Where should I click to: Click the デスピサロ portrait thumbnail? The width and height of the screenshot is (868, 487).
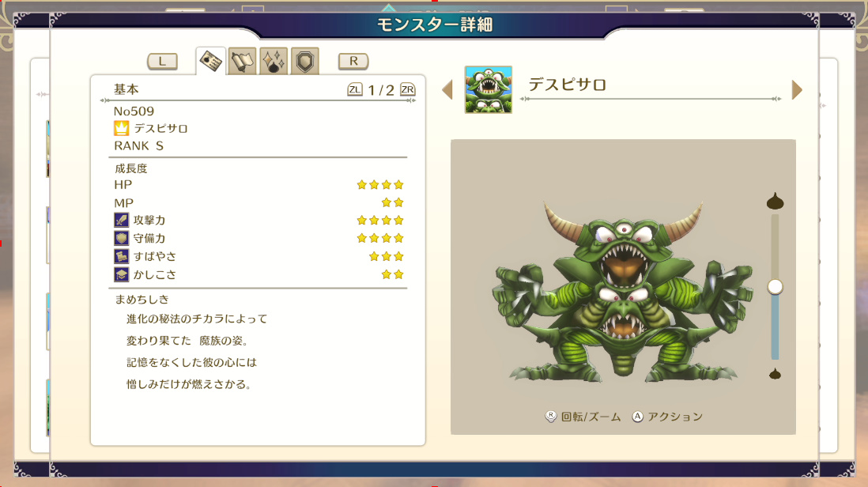pos(489,89)
